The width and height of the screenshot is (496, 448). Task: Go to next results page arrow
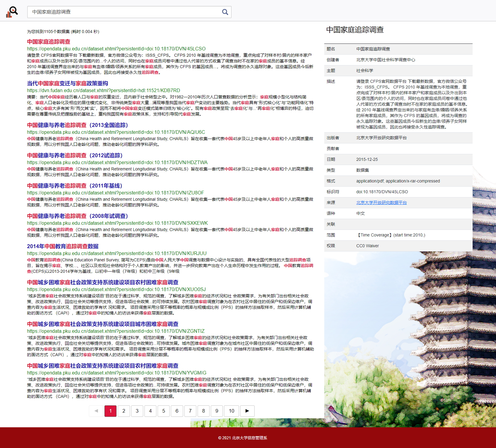(247, 411)
